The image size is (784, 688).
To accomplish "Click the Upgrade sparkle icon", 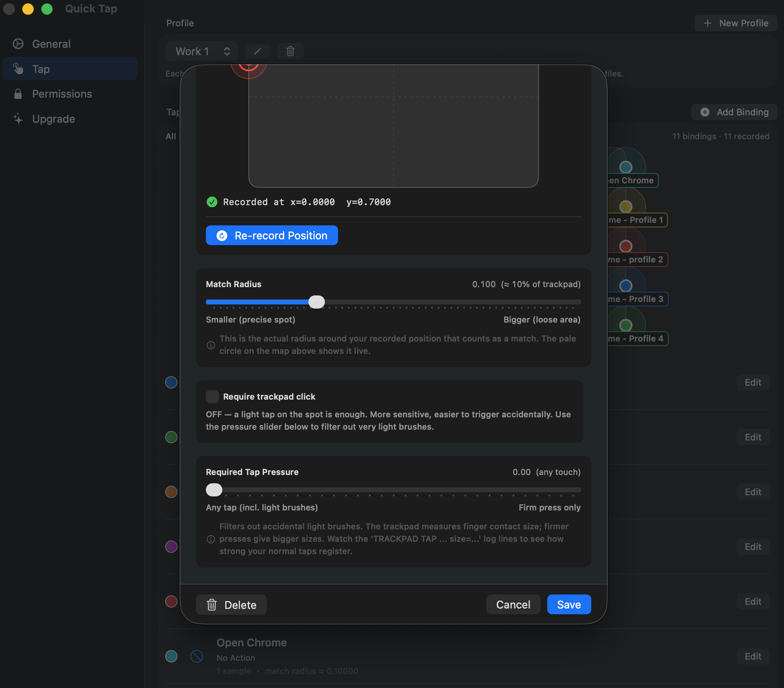I will pos(18,119).
